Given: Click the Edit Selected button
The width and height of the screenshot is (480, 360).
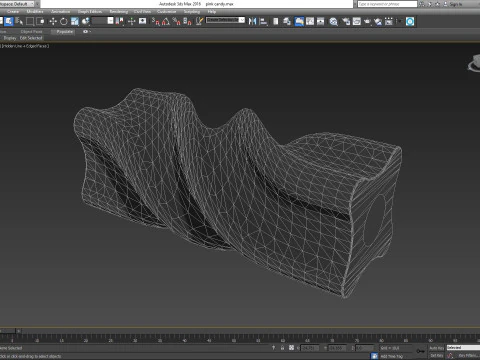Looking at the screenshot, I should (31, 38).
